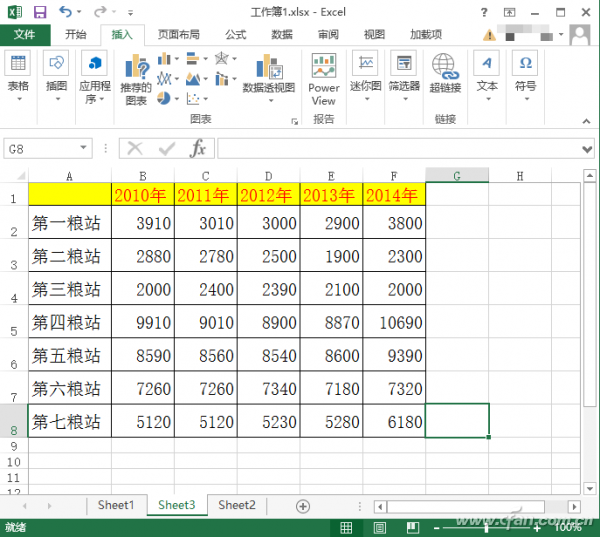Image resolution: width=600 pixels, height=537 pixels.
Task: Click the Save icon in quick access toolbar
Action: 39,12
